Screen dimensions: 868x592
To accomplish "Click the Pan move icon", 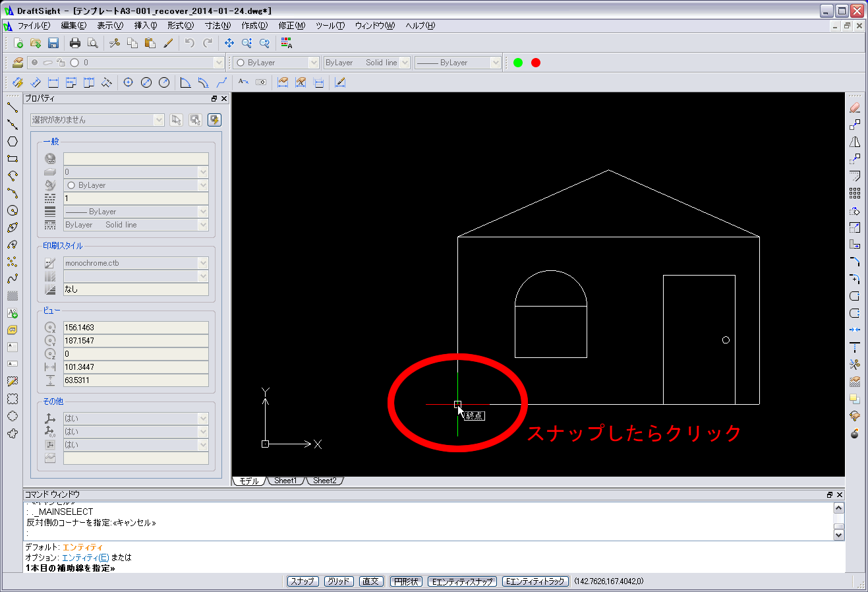I will point(229,43).
